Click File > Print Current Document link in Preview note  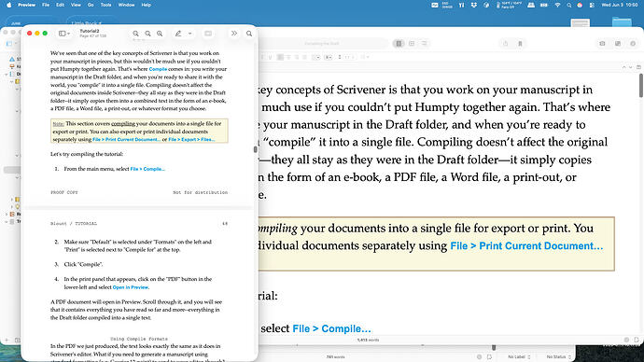(x=126, y=140)
